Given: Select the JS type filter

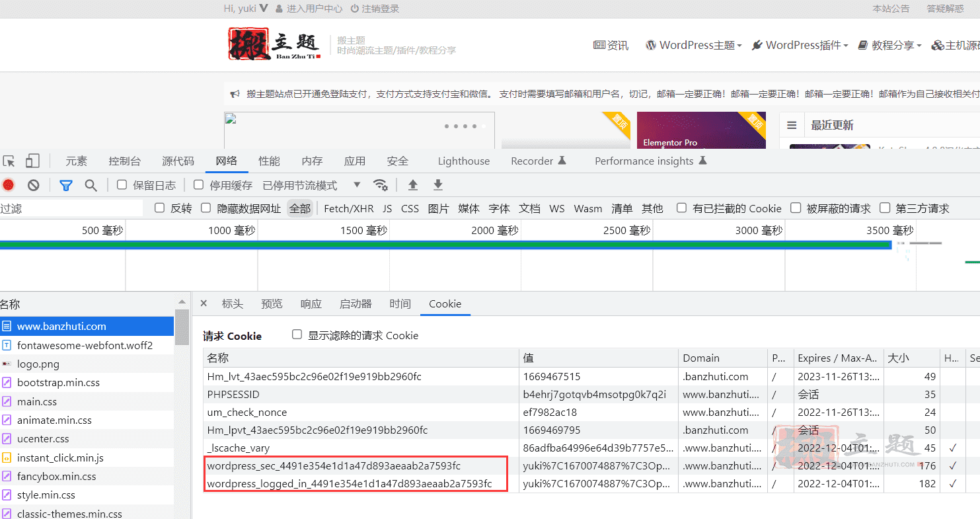Looking at the screenshot, I should [387, 208].
